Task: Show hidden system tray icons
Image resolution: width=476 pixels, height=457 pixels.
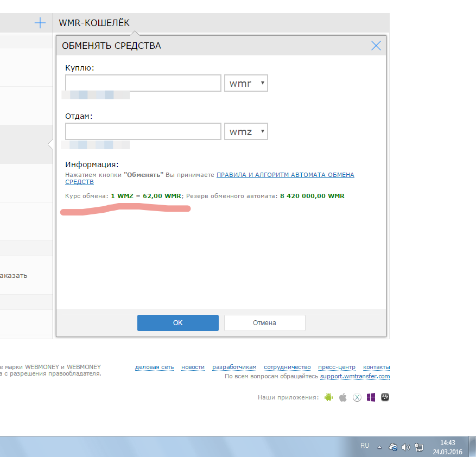Action: [380, 447]
